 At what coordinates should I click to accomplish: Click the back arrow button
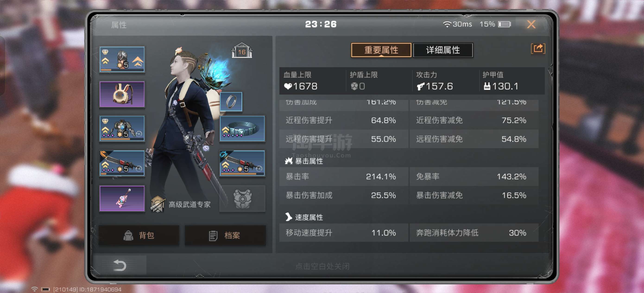(120, 265)
